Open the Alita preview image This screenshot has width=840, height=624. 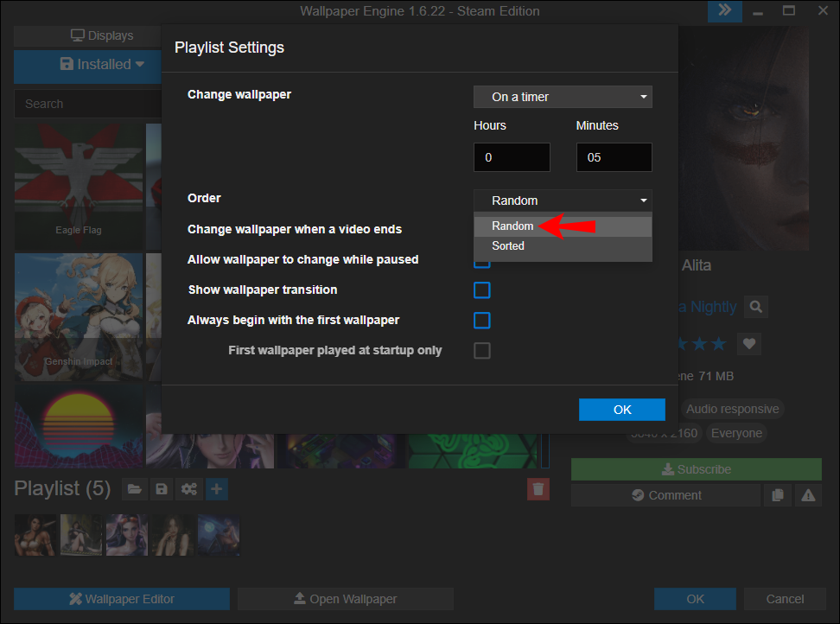tap(743, 138)
